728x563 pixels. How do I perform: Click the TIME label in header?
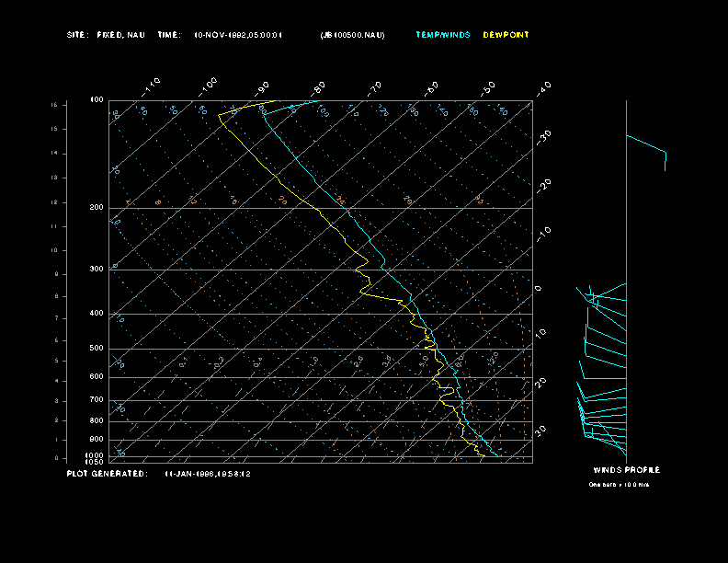[169, 35]
